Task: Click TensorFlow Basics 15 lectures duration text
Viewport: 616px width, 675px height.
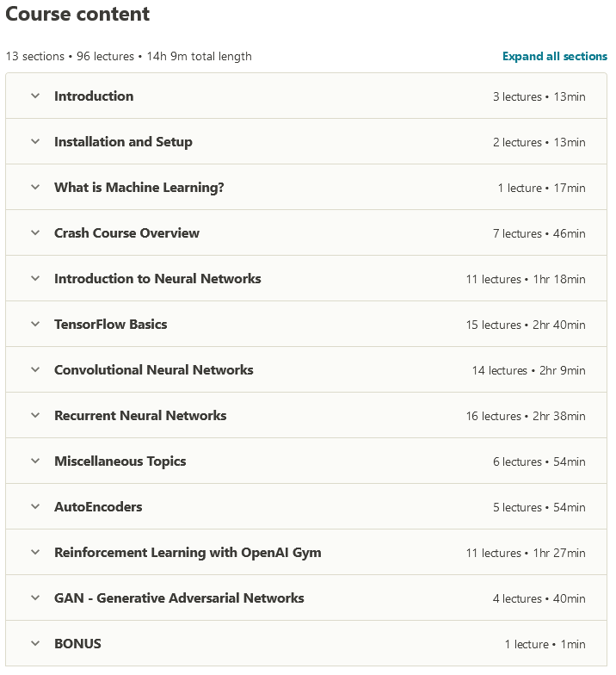Action: point(526,325)
